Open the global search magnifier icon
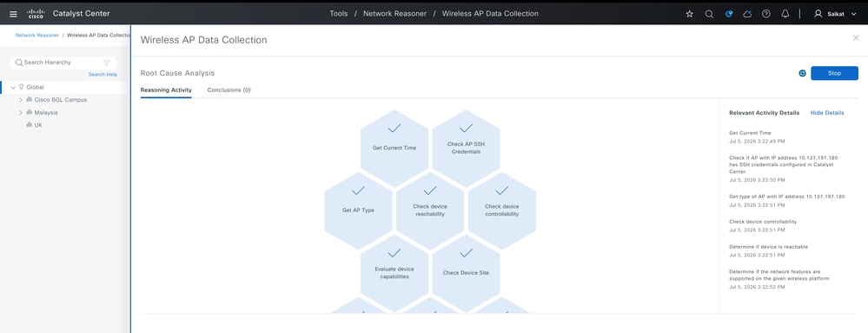This screenshot has height=333, width=868. 709,14
